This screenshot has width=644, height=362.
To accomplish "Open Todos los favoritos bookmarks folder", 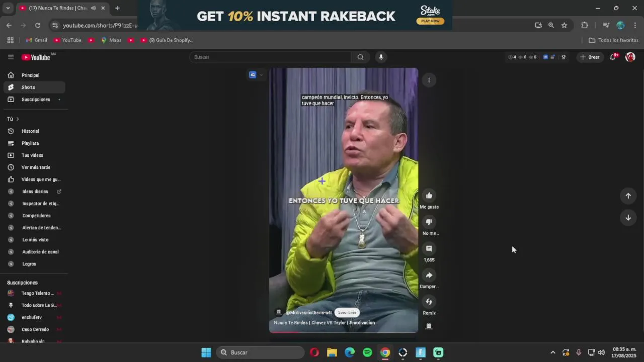I will point(613,40).
